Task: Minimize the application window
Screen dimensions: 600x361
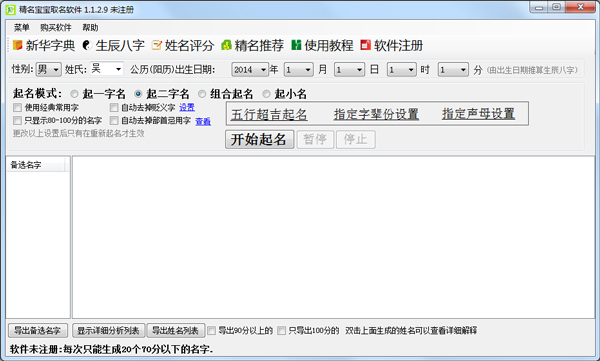Action: (x=539, y=7)
